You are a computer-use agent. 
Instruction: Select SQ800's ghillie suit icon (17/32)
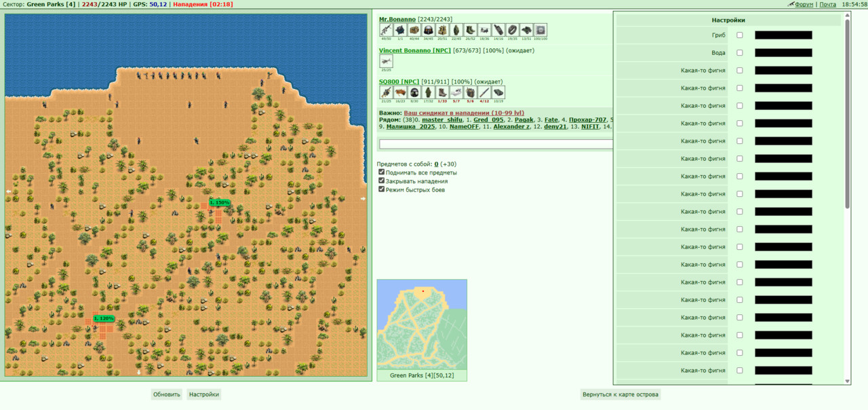click(x=429, y=92)
